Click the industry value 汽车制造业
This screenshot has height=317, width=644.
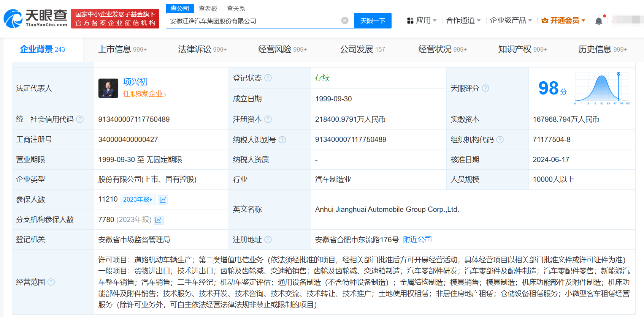[x=333, y=179]
